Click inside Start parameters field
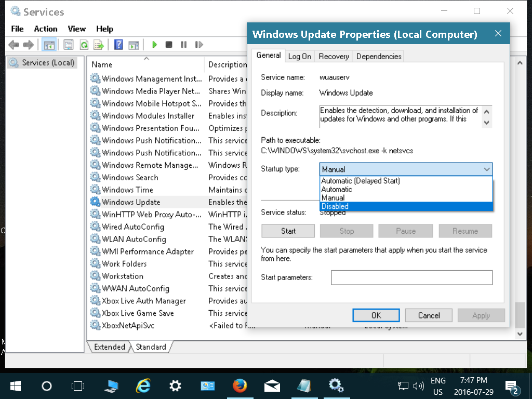 [411, 277]
